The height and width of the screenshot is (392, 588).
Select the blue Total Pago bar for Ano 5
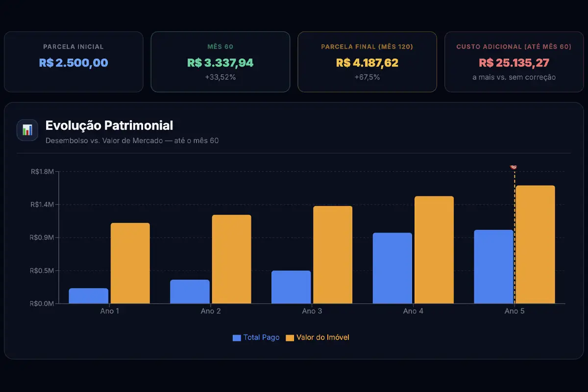[494, 267]
